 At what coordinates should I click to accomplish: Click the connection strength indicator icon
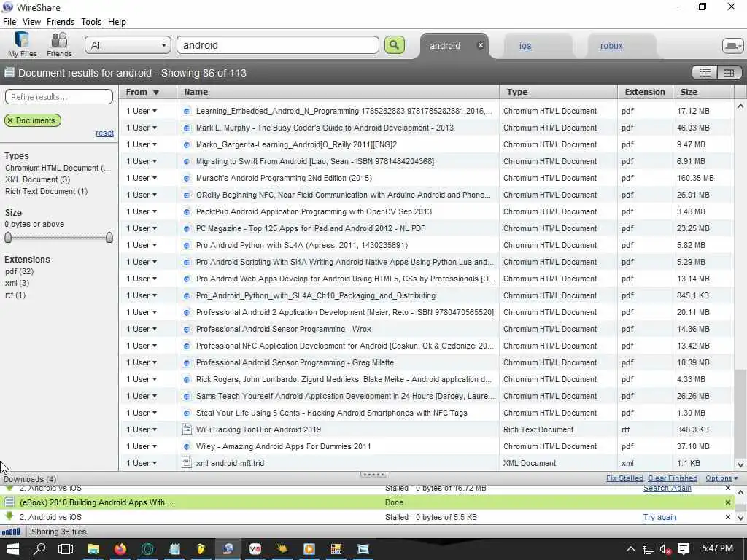[x=11, y=532]
